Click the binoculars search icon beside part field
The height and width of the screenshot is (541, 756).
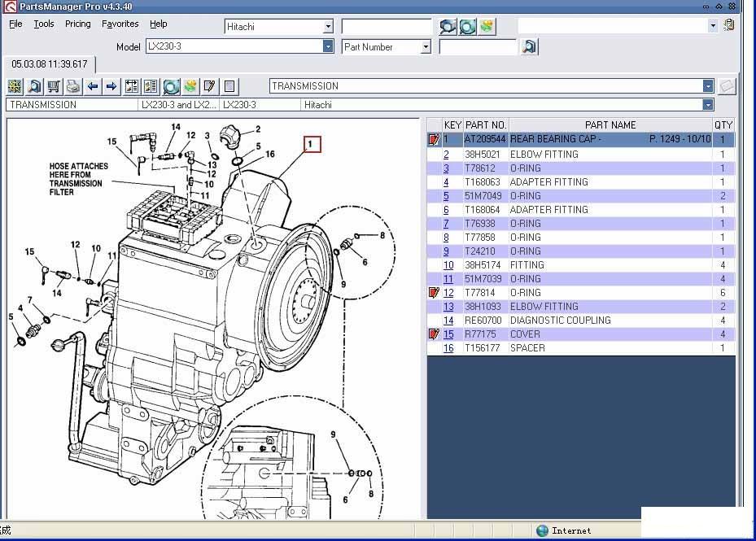530,46
